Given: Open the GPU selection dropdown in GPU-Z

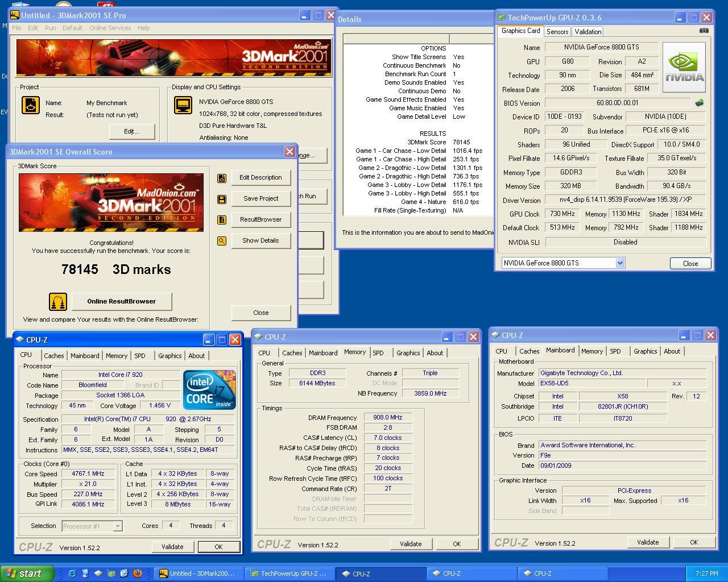Looking at the screenshot, I should pos(620,263).
